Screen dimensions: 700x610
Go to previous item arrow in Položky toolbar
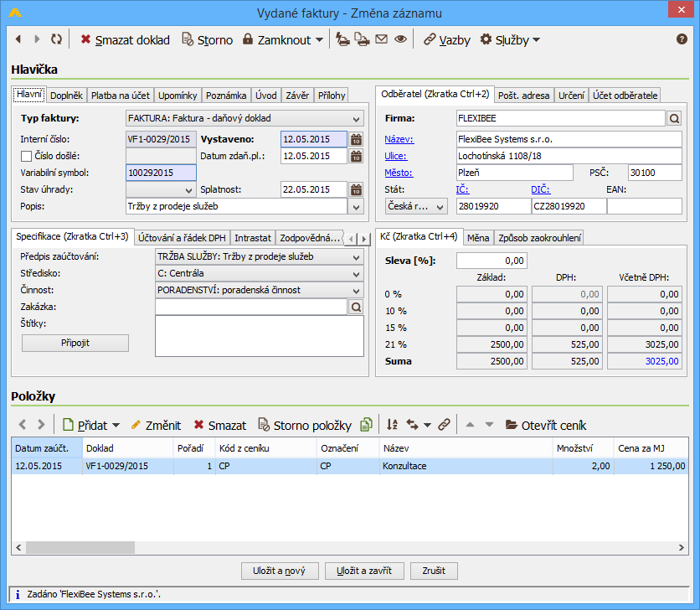point(23,425)
